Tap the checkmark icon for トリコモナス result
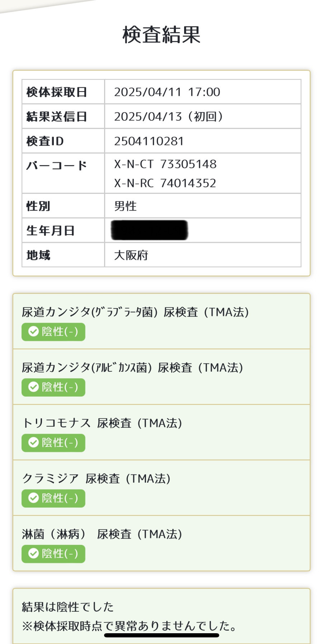 coord(33,443)
